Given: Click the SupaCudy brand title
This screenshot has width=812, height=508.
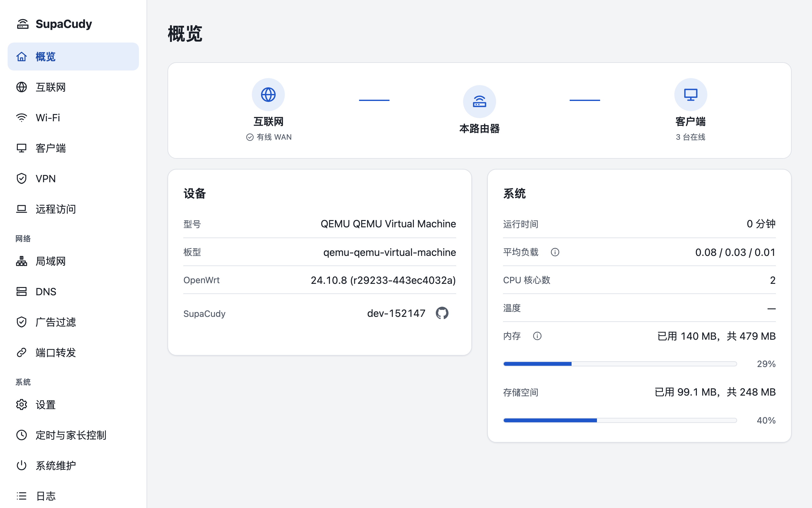Looking at the screenshot, I should pos(64,24).
